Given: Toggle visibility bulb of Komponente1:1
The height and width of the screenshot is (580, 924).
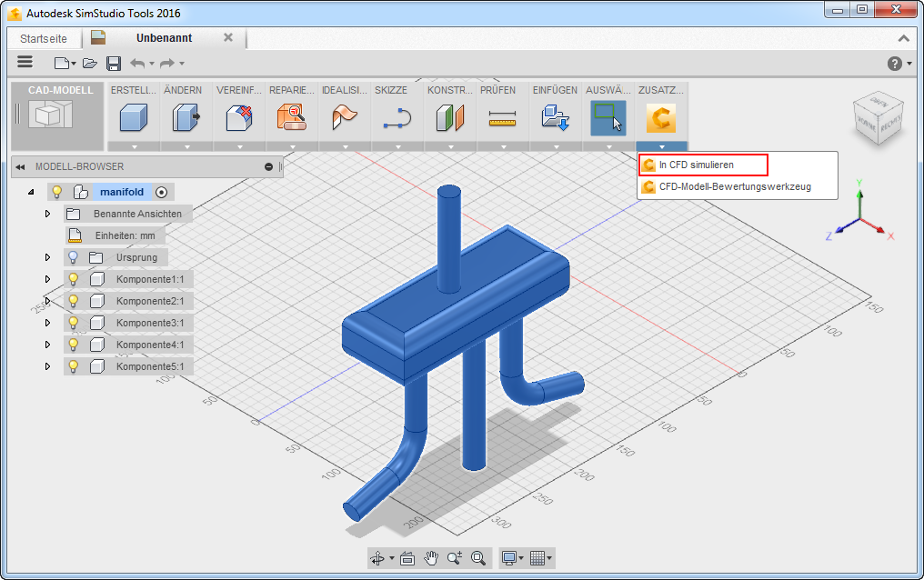Looking at the screenshot, I should pyautogui.click(x=73, y=279).
